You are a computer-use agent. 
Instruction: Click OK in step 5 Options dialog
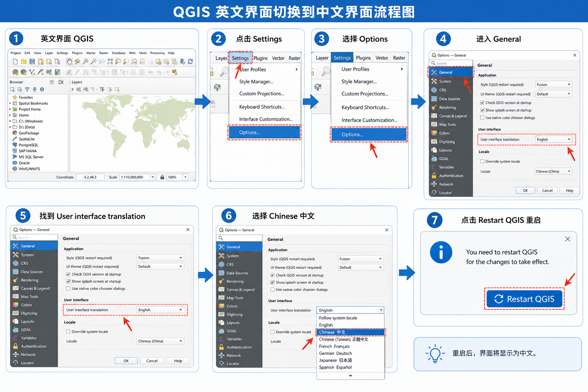tap(126, 361)
